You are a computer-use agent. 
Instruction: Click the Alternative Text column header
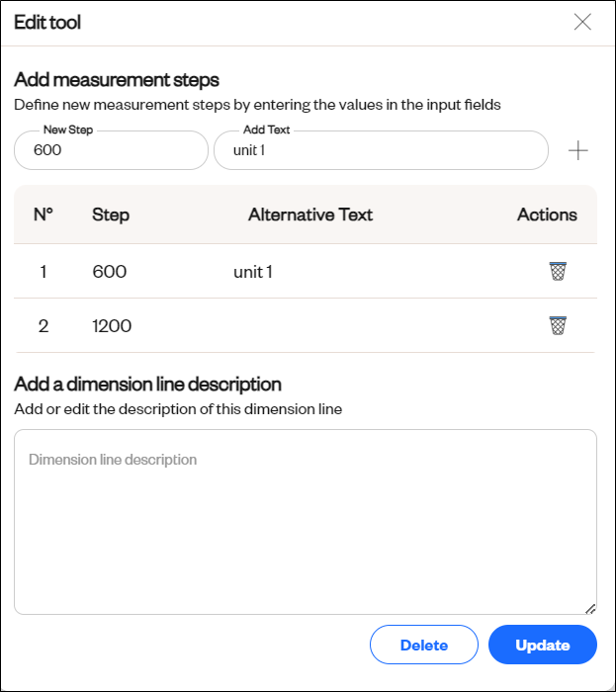click(310, 215)
